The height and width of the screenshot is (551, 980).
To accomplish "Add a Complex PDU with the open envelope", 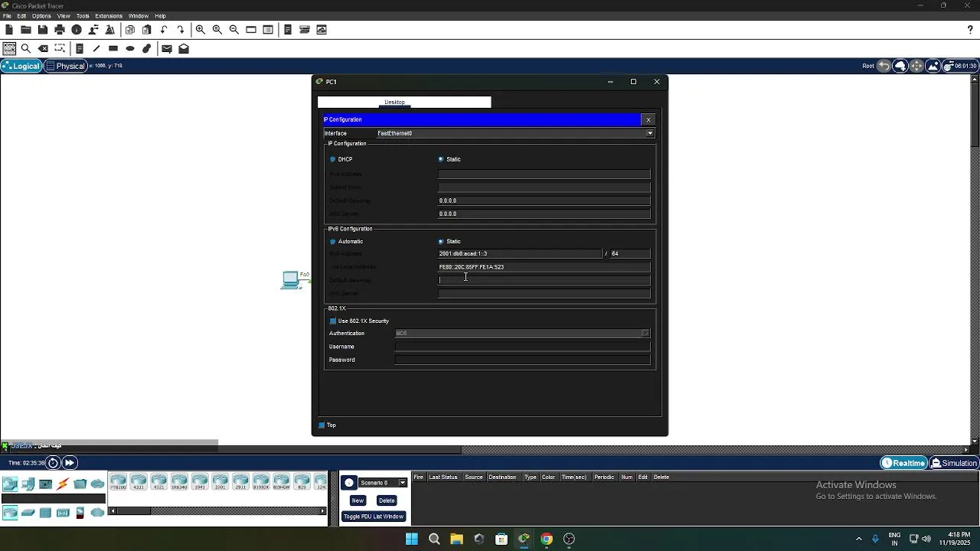I will tap(184, 48).
